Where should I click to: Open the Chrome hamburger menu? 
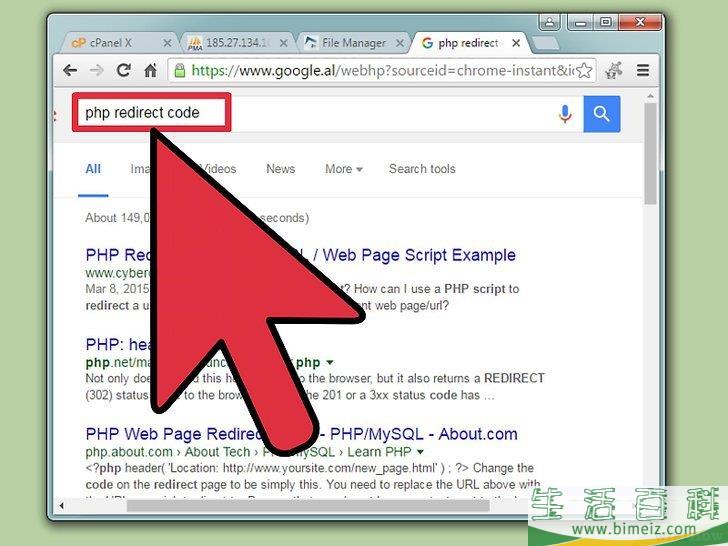coord(643,71)
